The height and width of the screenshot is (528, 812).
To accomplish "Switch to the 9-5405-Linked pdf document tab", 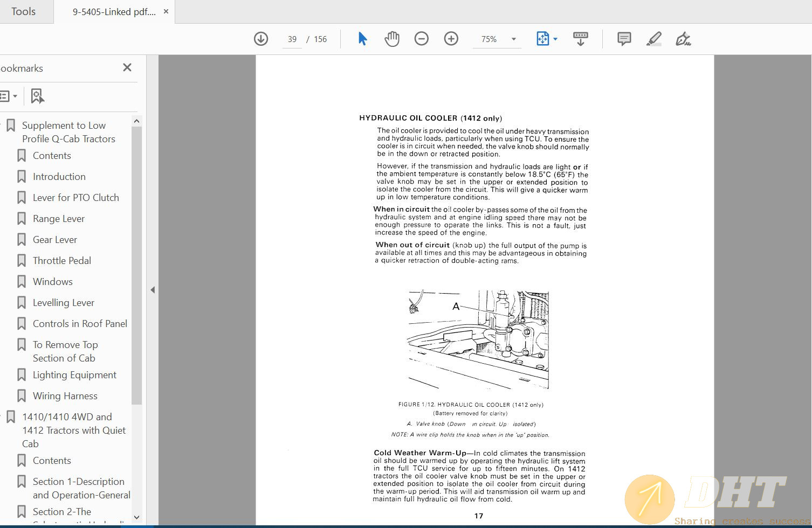I will coord(114,11).
